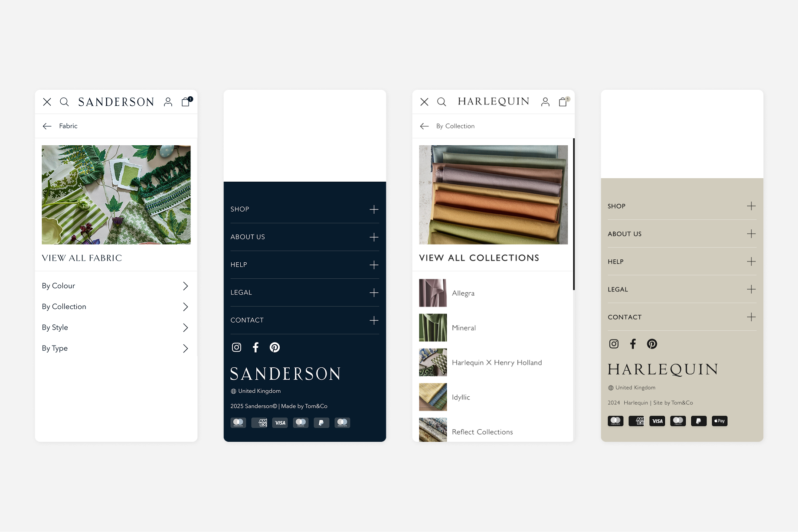Expand the By Style chevron
Screen dimensions: 798x532
click(x=186, y=328)
